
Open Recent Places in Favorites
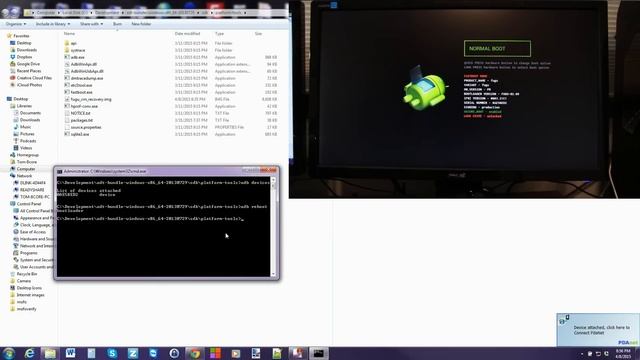(29, 71)
